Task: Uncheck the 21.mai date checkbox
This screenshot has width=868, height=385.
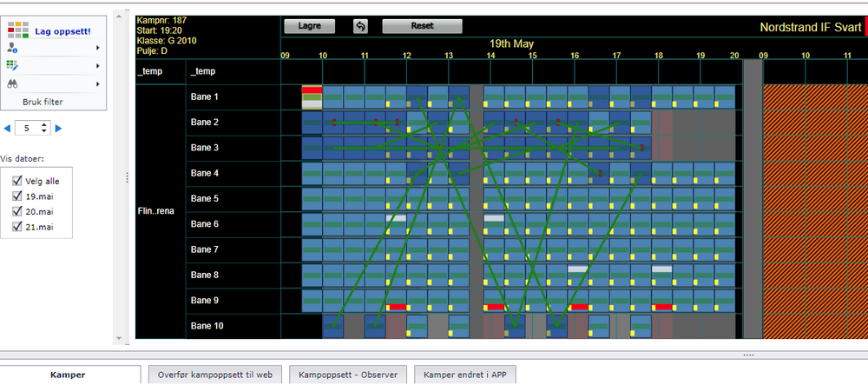Action: [16, 227]
